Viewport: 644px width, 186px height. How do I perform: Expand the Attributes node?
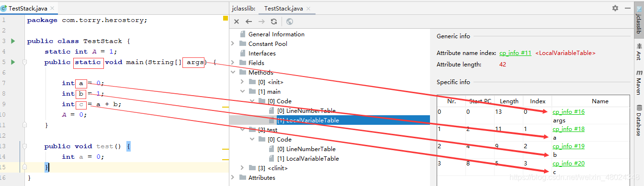(233, 177)
